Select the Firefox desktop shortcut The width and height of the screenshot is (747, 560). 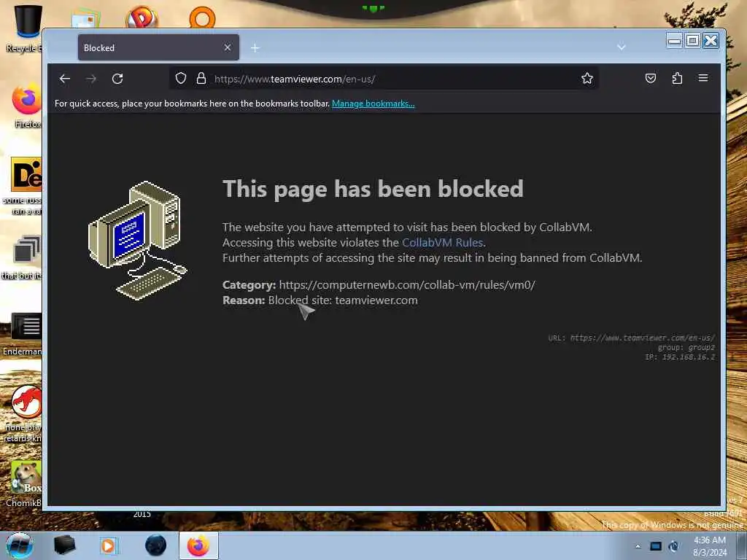pyautogui.click(x=26, y=106)
